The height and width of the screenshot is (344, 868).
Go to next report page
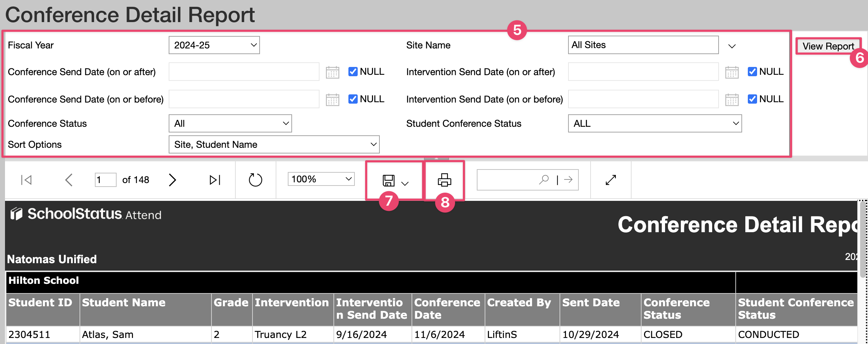[x=173, y=180]
